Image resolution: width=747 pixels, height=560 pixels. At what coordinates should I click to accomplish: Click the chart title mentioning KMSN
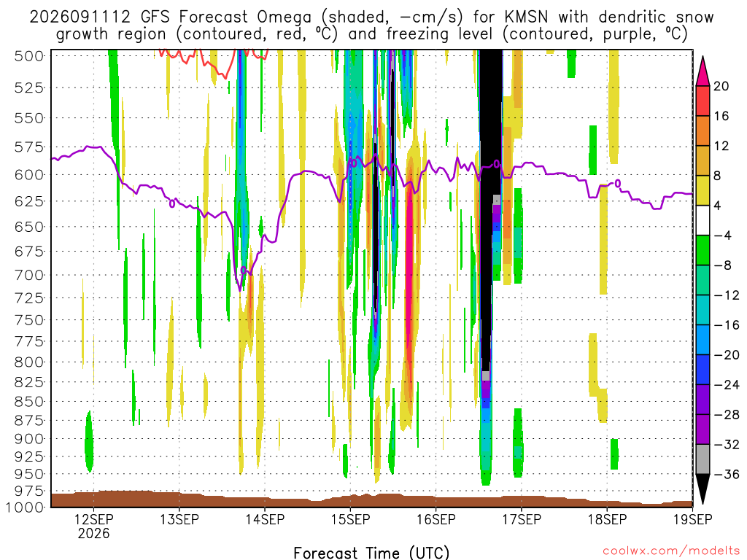(x=371, y=26)
